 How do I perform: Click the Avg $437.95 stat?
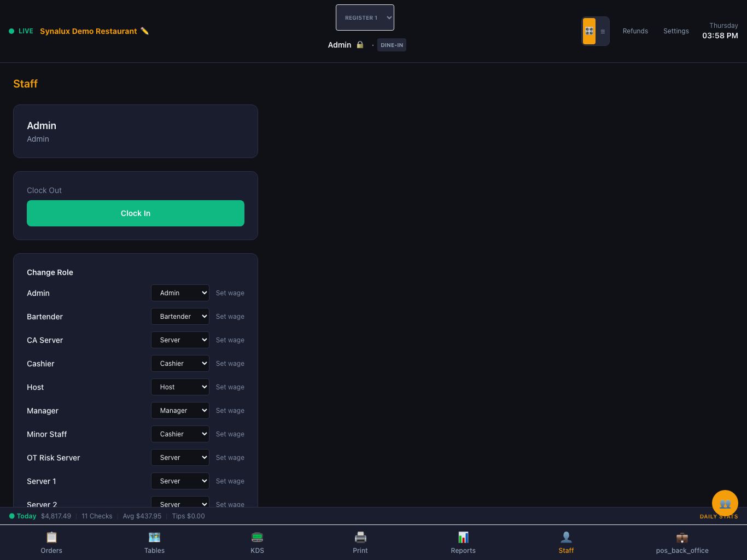(x=142, y=516)
